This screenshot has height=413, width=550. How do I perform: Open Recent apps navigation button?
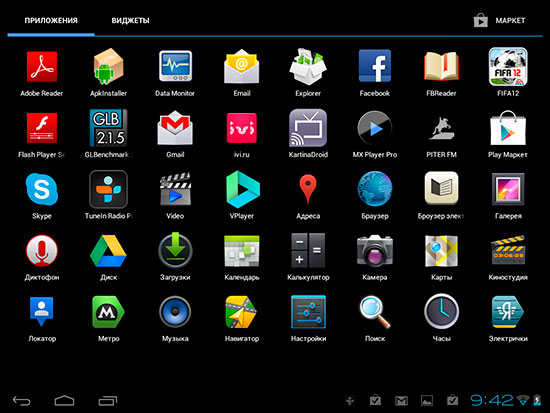[108, 400]
